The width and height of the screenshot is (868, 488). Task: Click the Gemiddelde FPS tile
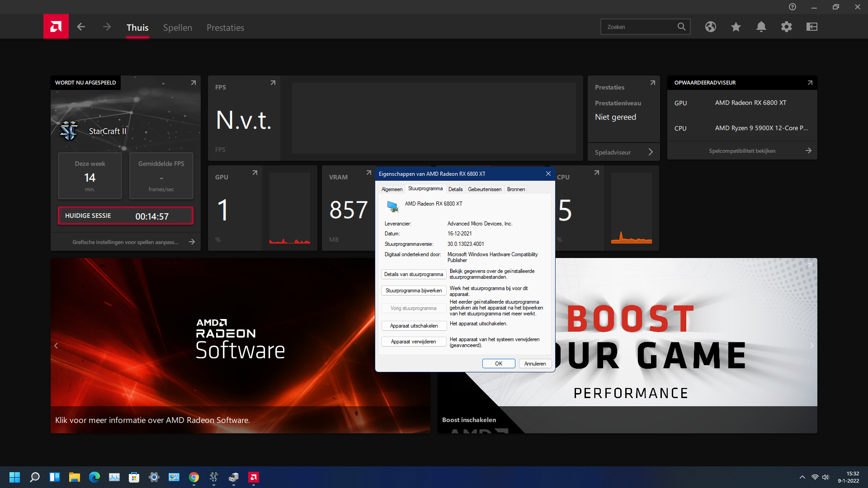click(x=161, y=176)
